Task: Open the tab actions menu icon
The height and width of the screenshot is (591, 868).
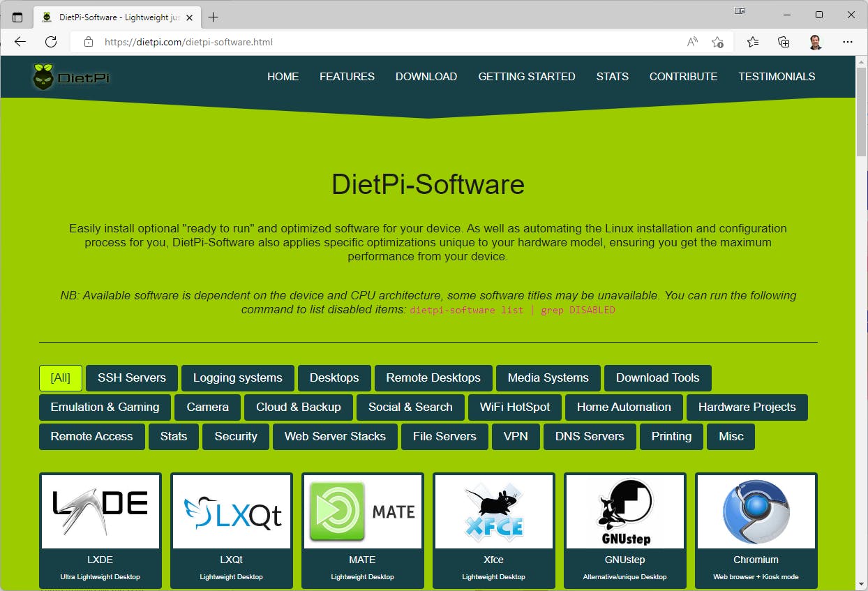Action: point(17,17)
